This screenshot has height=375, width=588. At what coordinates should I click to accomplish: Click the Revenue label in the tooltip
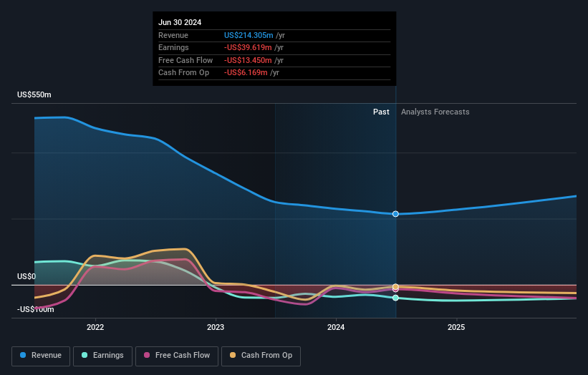[x=173, y=35]
